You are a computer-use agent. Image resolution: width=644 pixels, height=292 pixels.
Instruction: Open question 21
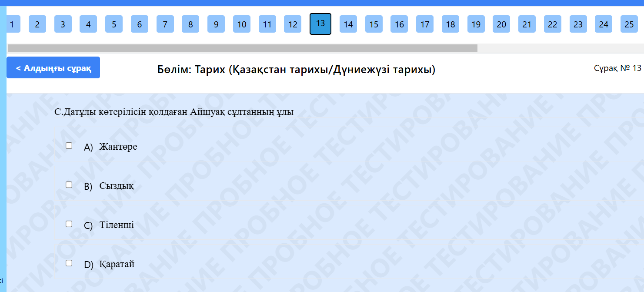(x=527, y=24)
